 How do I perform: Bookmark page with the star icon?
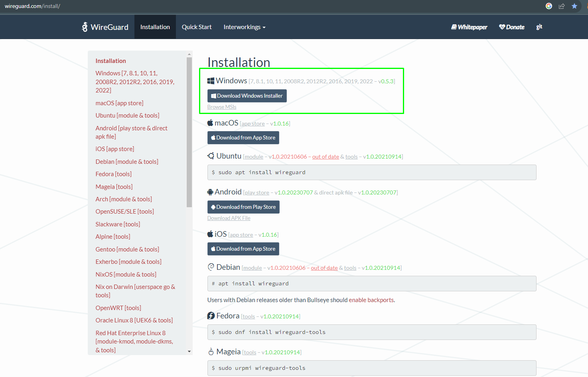tap(574, 6)
